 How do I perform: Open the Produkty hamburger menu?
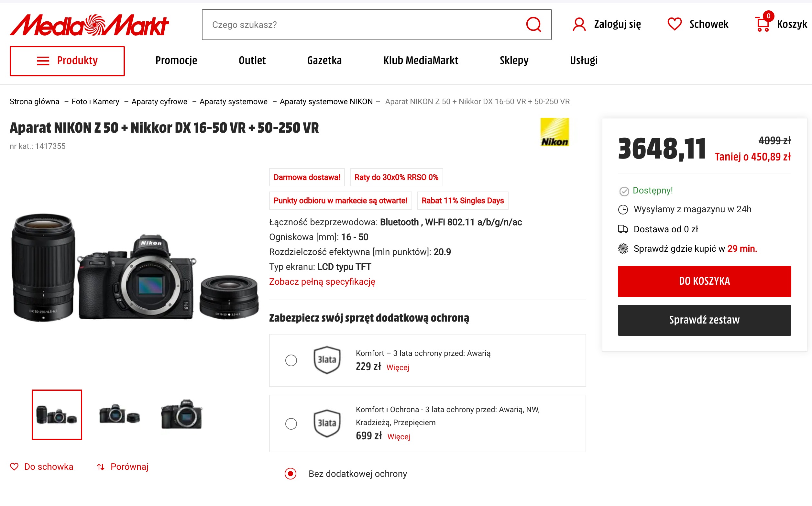(x=67, y=61)
